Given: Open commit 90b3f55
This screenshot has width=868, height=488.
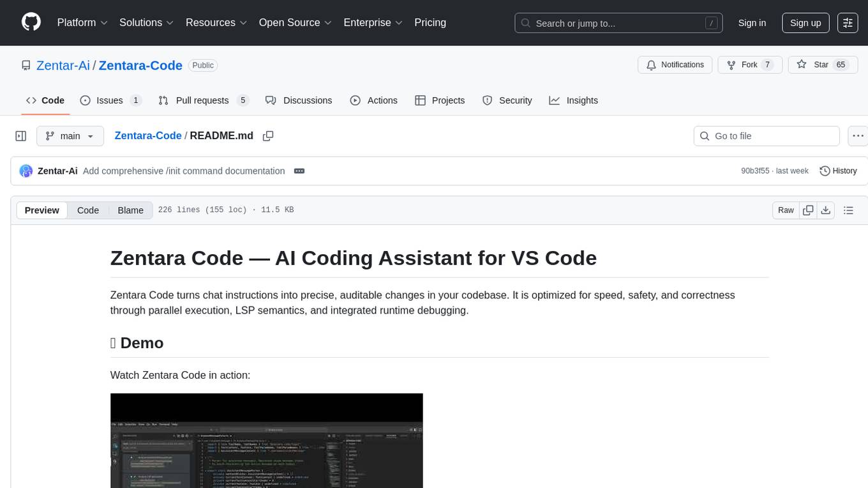Looking at the screenshot, I should (756, 171).
